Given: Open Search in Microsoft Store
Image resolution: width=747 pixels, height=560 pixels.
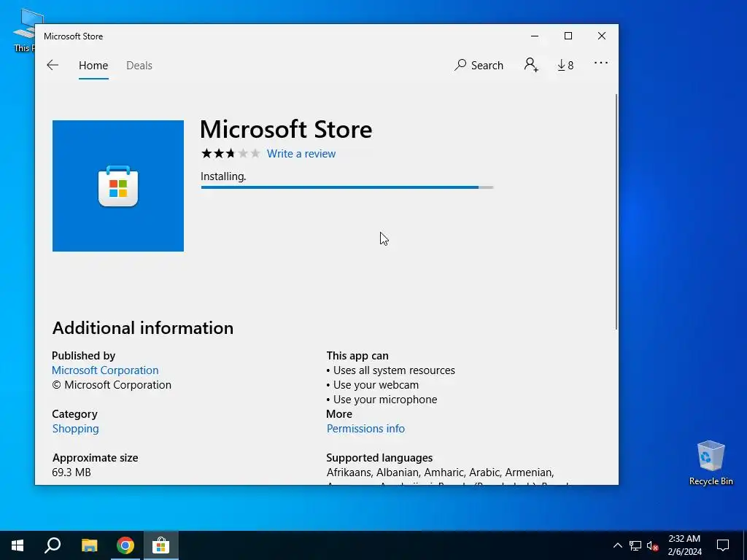Looking at the screenshot, I should point(479,65).
